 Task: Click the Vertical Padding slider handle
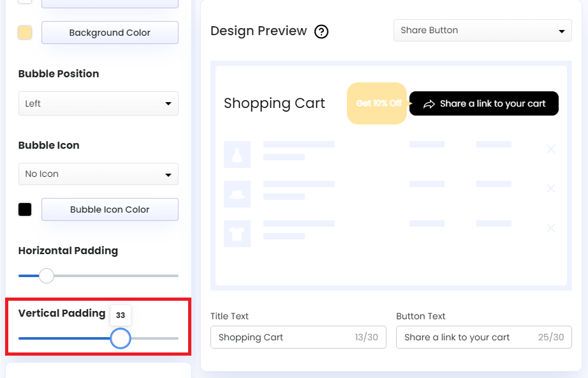click(120, 338)
